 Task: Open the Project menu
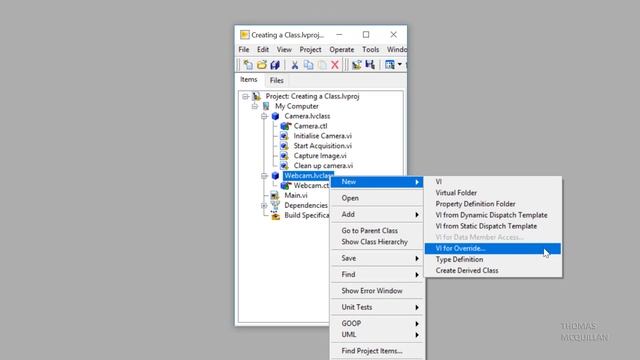(x=310, y=49)
